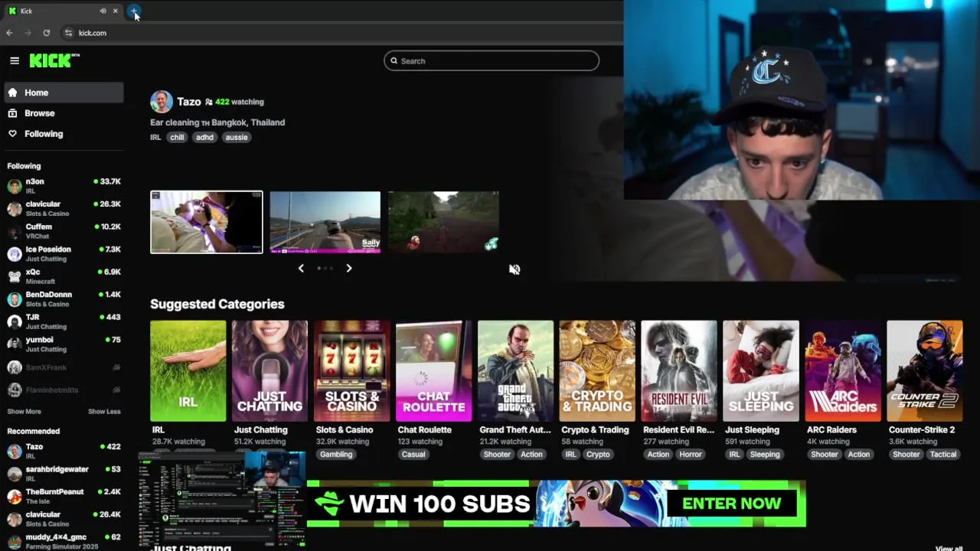Open the Grand Theft Auto category card
The width and height of the screenshot is (980, 551).
coord(515,371)
